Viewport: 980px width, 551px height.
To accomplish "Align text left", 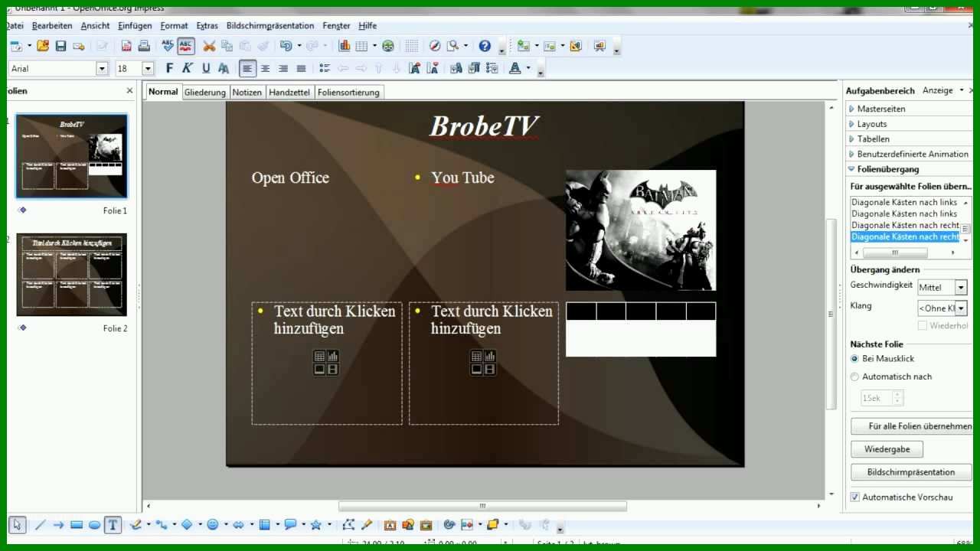I will coord(247,68).
